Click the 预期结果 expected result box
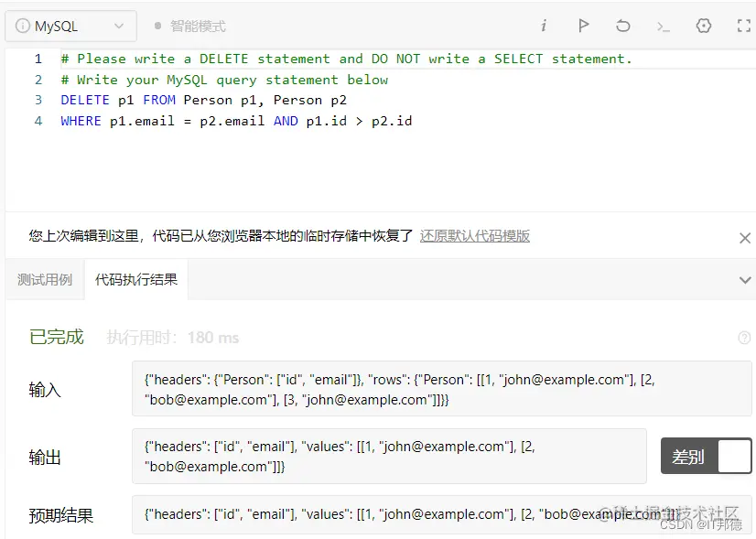Viewport: 756px width, 539px height. 442,514
